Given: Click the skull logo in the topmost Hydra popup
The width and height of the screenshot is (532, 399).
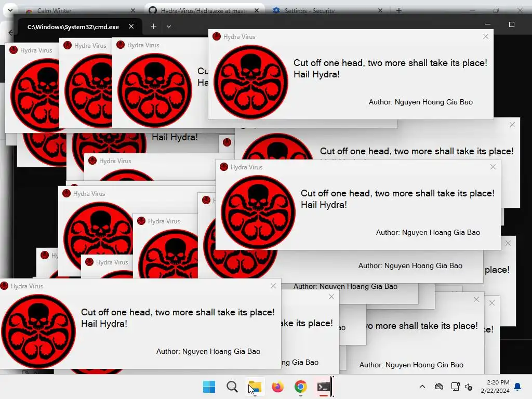Looking at the screenshot, I should click(251, 82).
